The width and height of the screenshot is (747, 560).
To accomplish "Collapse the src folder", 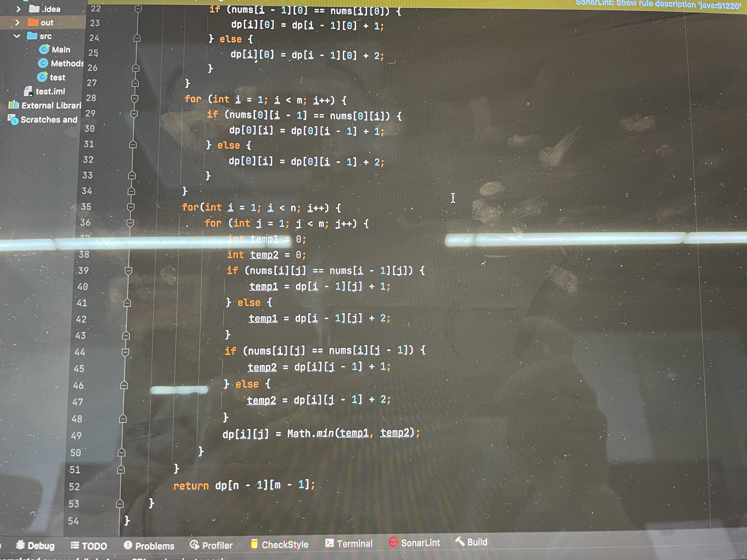I will pos(17,36).
